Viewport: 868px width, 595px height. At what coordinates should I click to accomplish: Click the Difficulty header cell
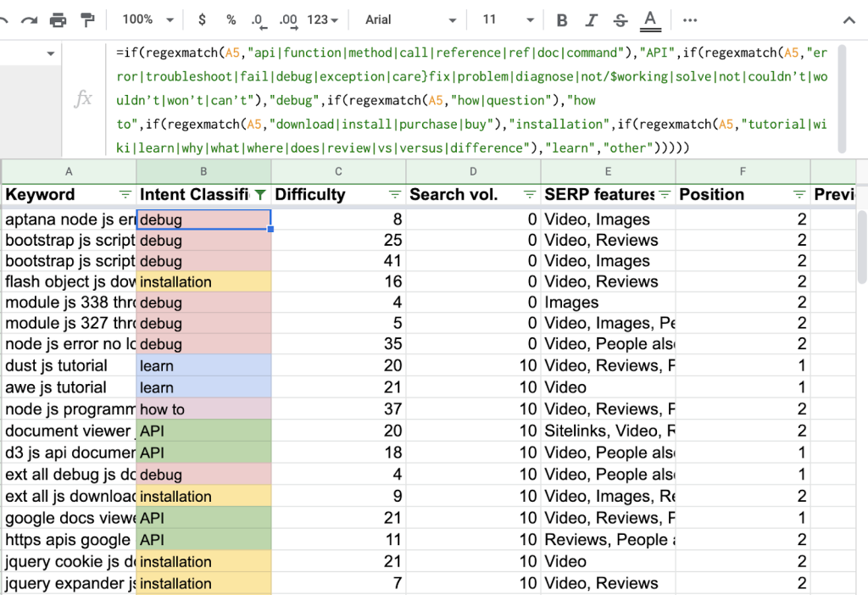tap(338, 194)
